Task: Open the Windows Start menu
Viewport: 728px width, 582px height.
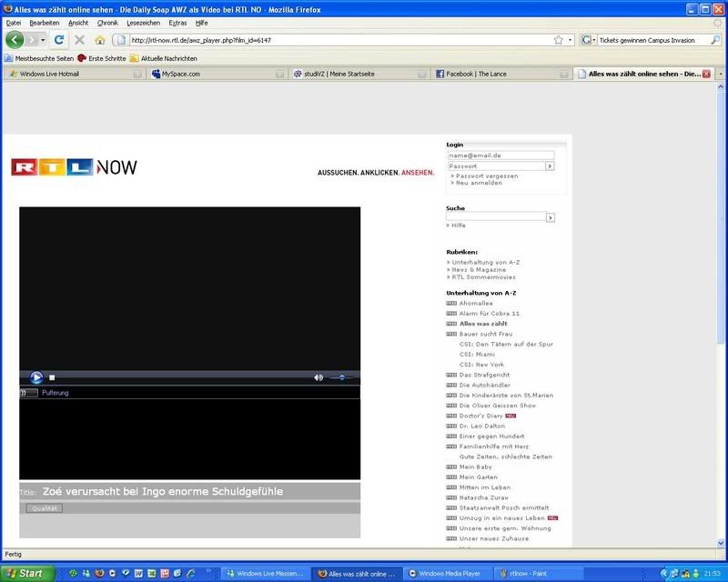Action: pos(27,573)
